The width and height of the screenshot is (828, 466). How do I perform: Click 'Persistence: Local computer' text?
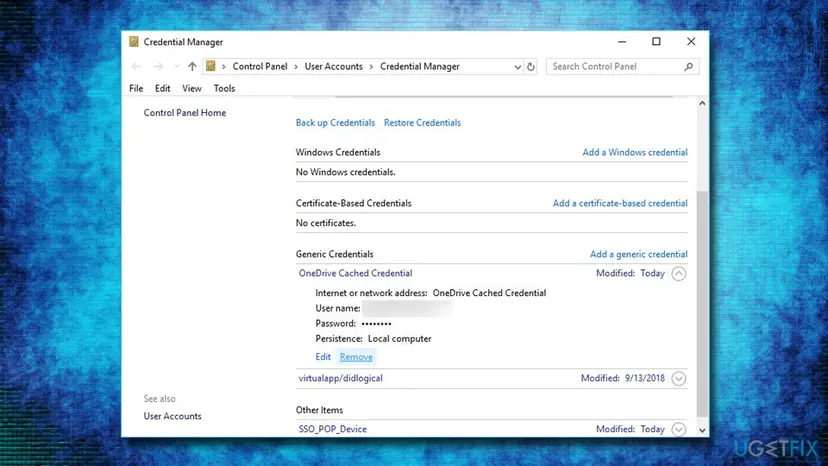[x=373, y=339]
